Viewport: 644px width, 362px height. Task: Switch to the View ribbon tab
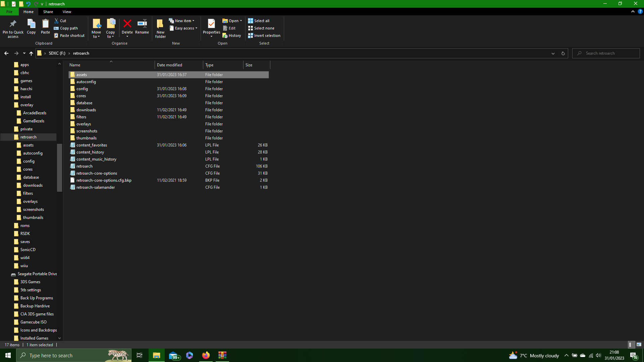point(67,12)
